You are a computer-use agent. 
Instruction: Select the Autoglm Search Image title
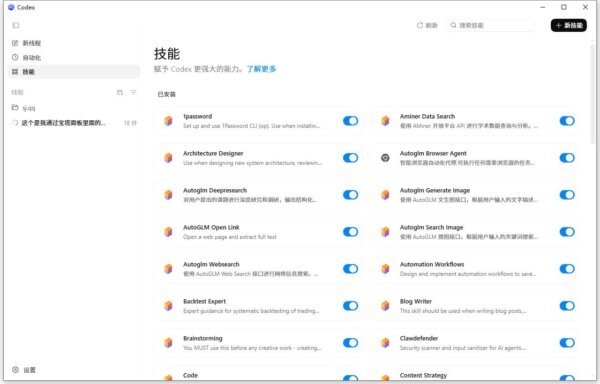(x=431, y=227)
